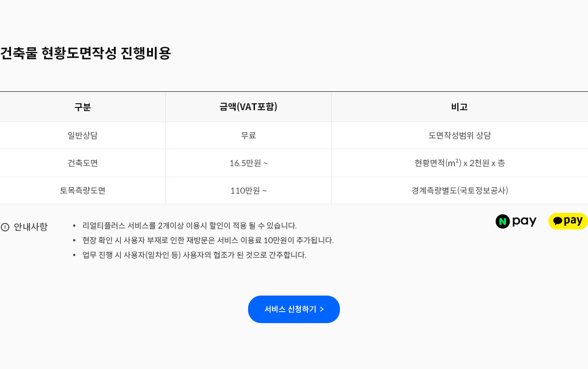Click the 건축물 현황도면작성 진행비용 heading
This screenshot has height=369, width=588.
point(85,53)
